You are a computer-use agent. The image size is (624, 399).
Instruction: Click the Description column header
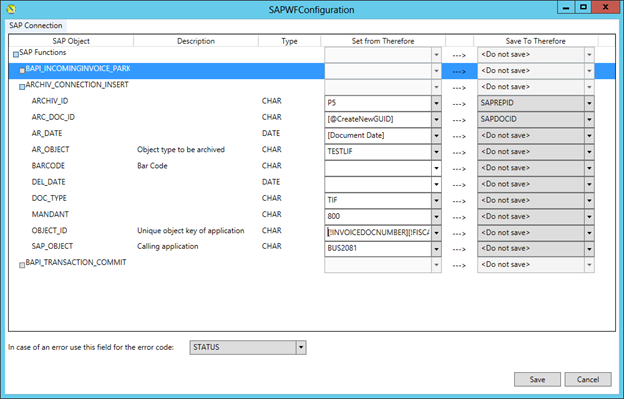pos(196,41)
